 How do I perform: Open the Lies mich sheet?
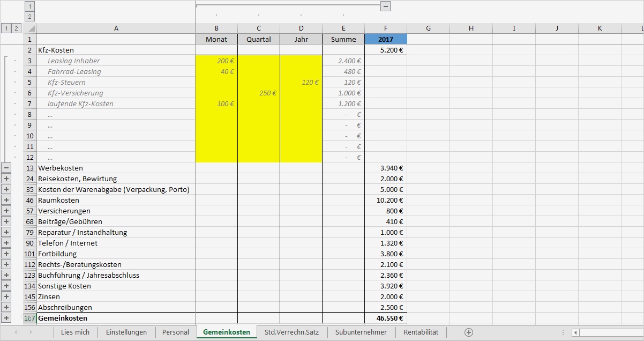point(75,332)
